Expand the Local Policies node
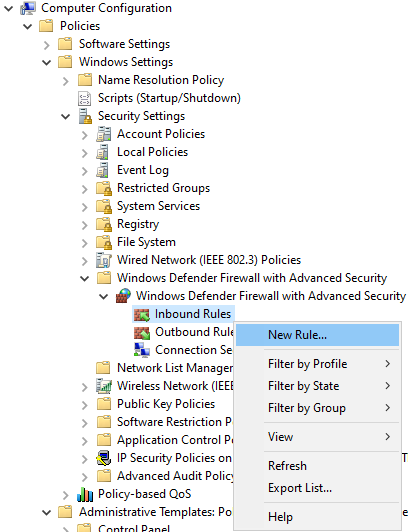 pyautogui.click(x=85, y=153)
